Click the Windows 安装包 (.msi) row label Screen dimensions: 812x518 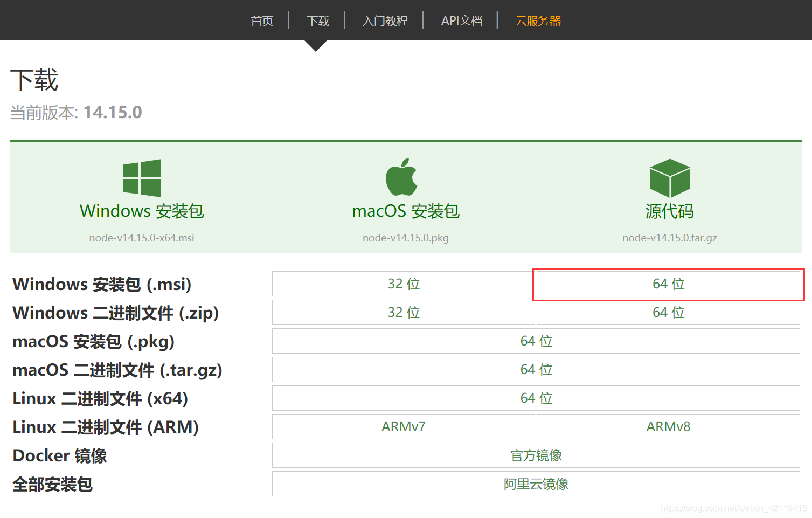click(x=102, y=284)
